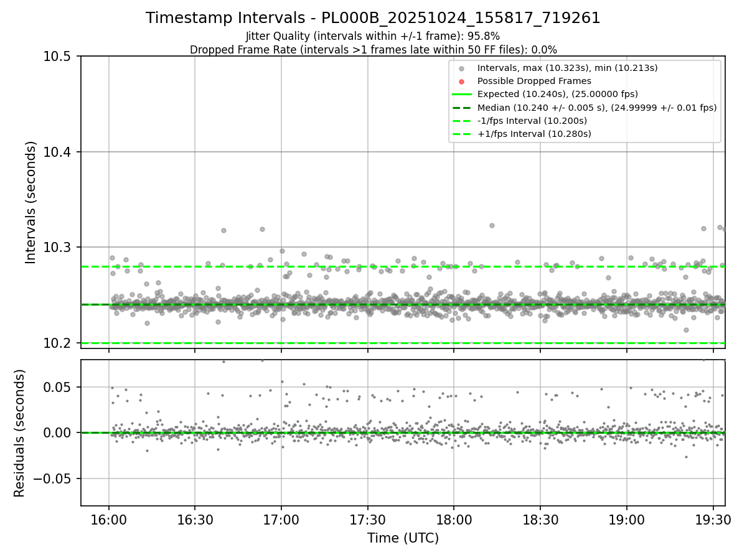Click legend entry 'Intervals, max (10.323s), min (10.213s)'
The height and width of the screenshot is (560, 747).
(x=567, y=68)
